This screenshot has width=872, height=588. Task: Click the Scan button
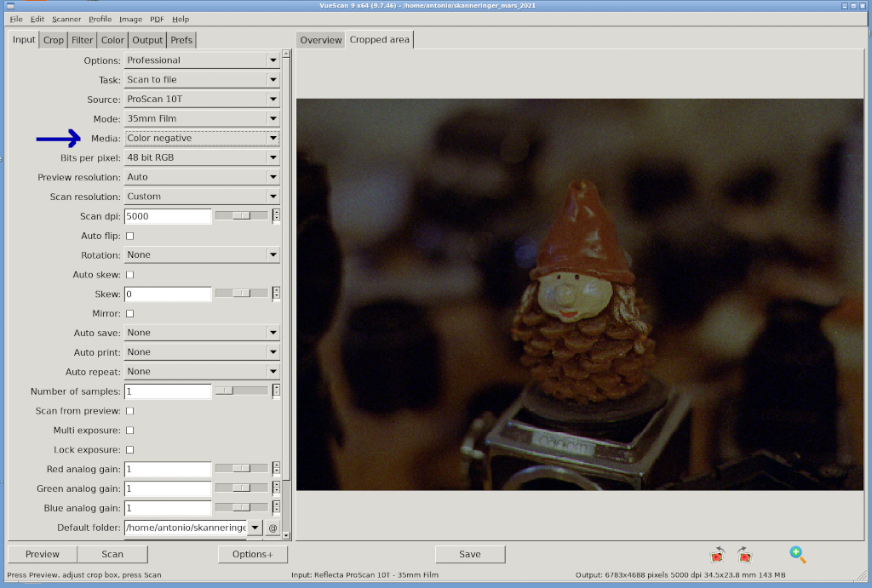click(x=112, y=554)
